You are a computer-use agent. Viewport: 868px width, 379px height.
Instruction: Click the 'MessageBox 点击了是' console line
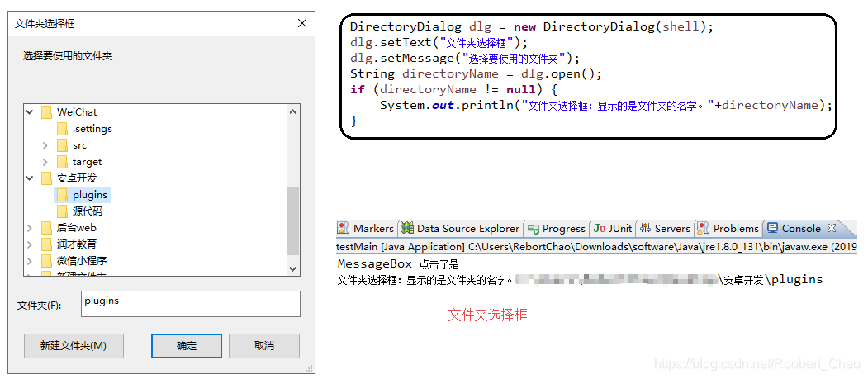coord(398,264)
